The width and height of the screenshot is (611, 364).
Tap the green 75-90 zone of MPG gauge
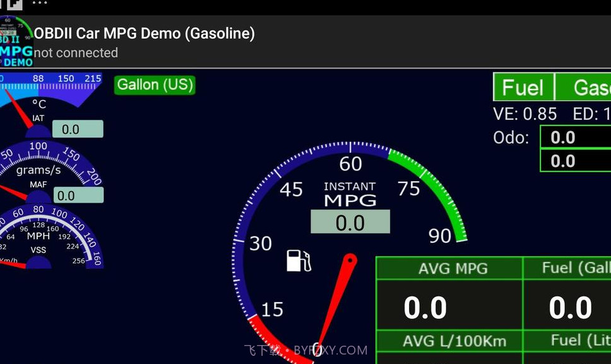[x=436, y=189]
